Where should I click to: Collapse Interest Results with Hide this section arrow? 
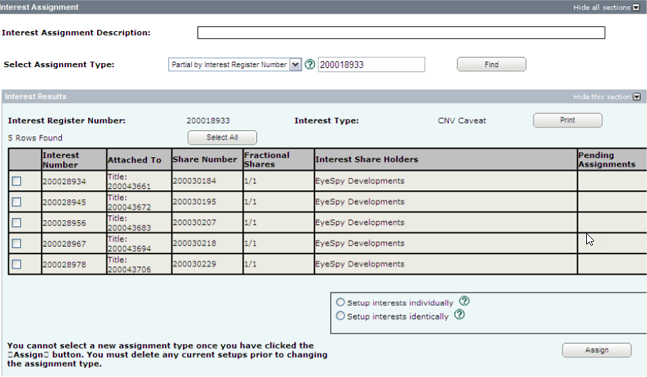pyautogui.click(x=637, y=97)
